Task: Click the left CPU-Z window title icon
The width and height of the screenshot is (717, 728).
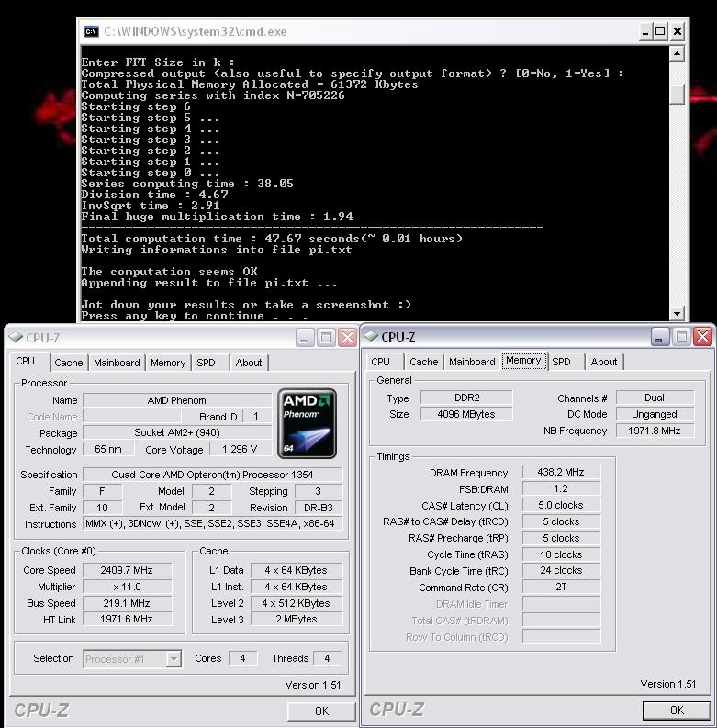Action: 16,337
